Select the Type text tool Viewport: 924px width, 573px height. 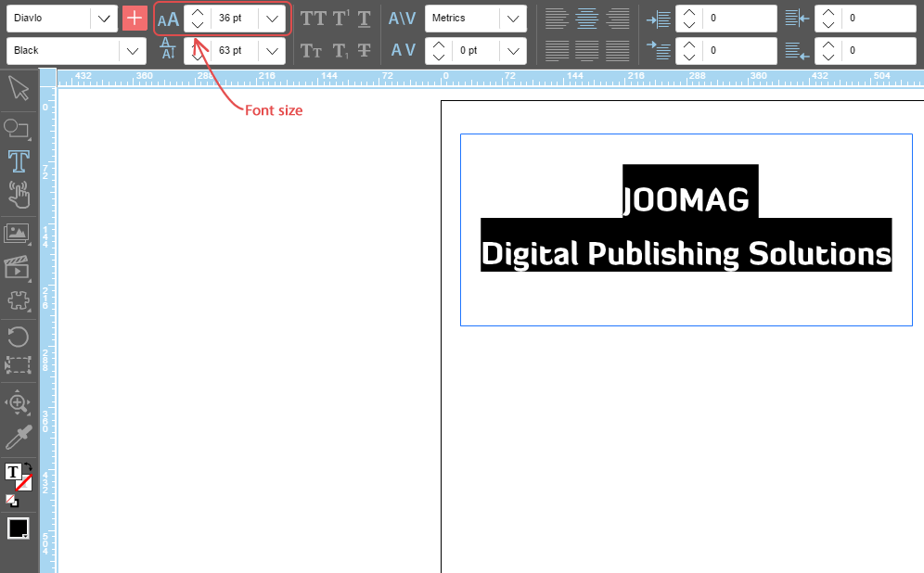pos(19,161)
